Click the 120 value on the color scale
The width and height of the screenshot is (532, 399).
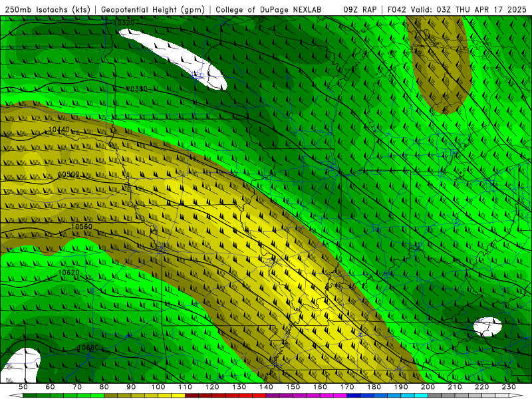pos(212,387)
